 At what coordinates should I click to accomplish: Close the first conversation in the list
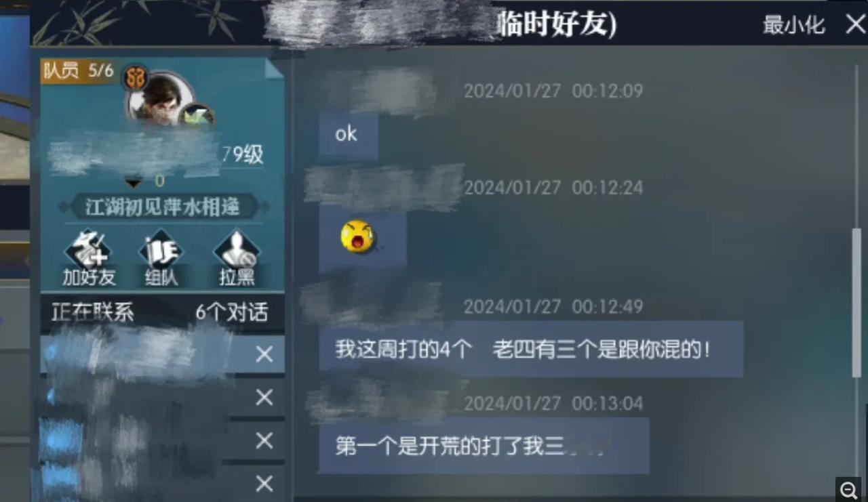[264, 354]
